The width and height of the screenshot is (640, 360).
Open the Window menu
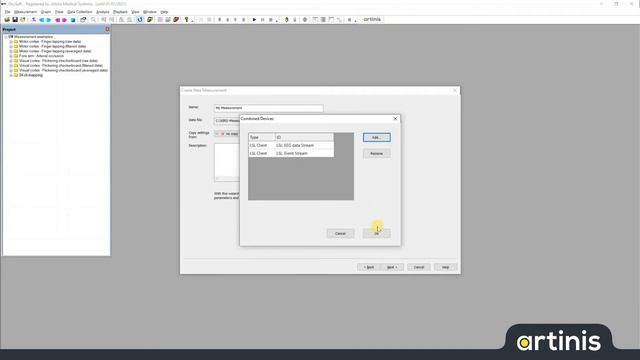tap(150, 12)
